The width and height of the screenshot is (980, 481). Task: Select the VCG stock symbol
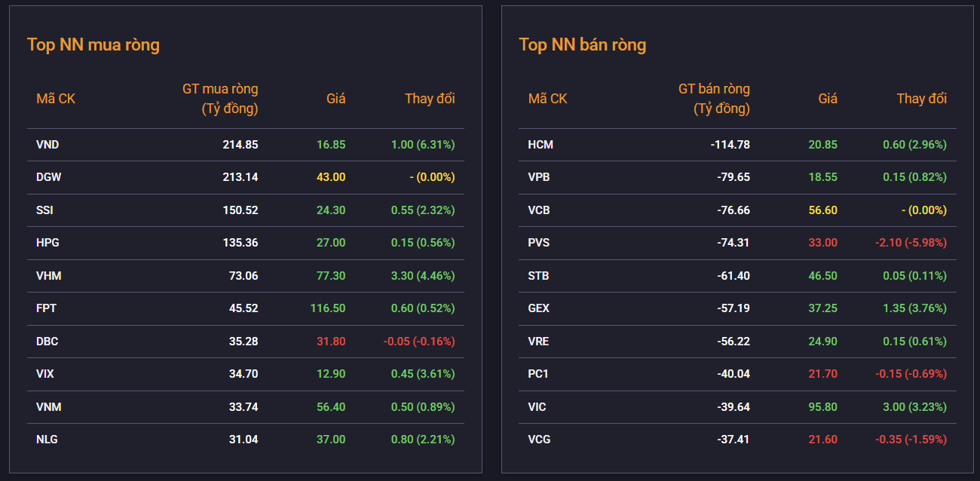539,440
